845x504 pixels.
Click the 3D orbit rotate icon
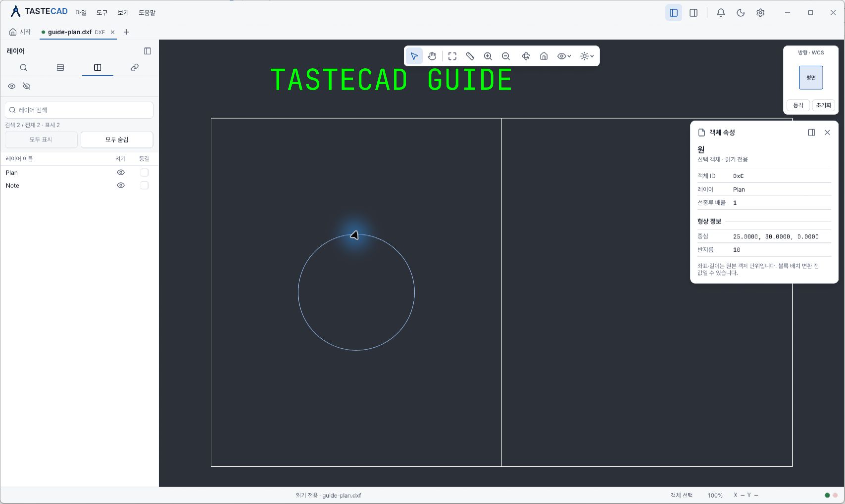[x=526, y=56]
